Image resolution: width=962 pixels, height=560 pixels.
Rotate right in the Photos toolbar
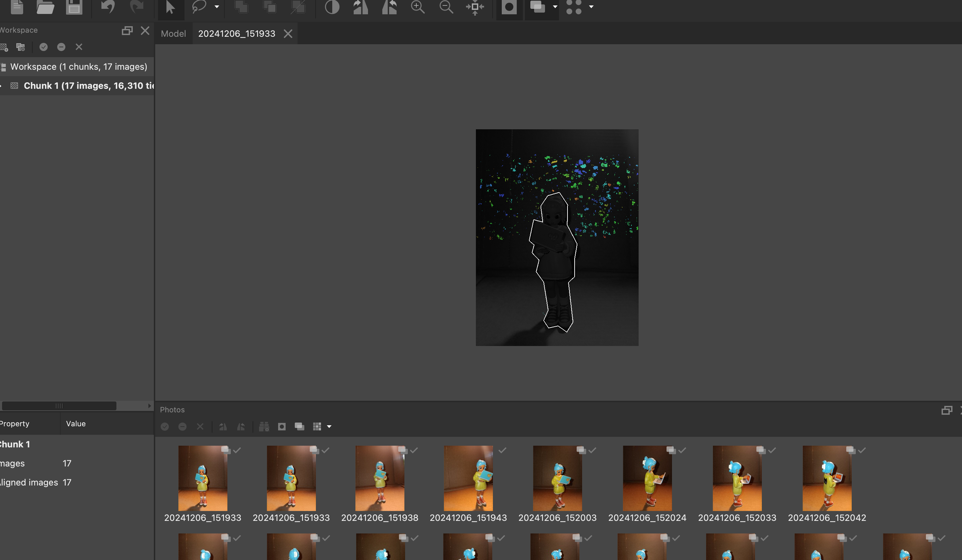pos(223,427)
